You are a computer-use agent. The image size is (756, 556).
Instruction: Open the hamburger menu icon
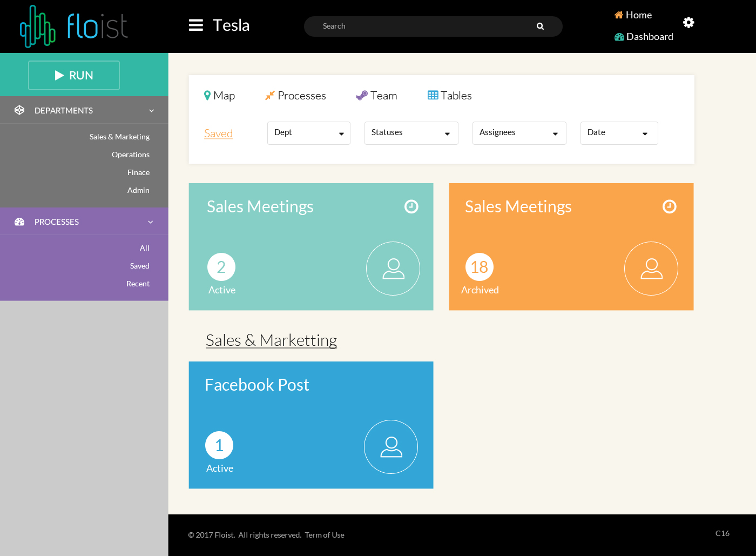click(196, 25)
